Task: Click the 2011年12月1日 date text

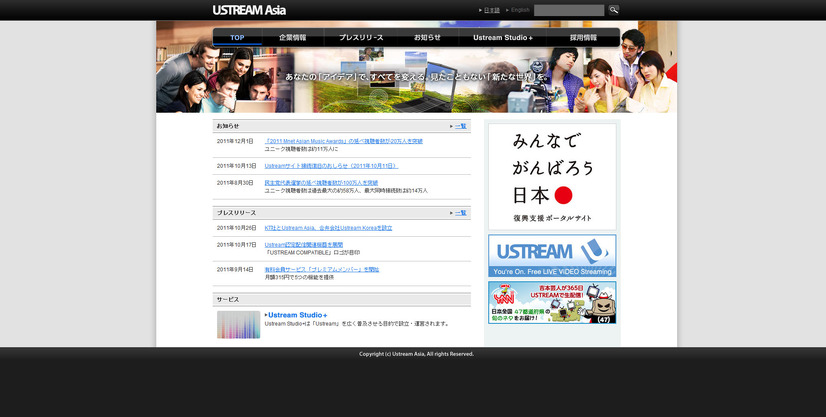Action: [235, 141]
